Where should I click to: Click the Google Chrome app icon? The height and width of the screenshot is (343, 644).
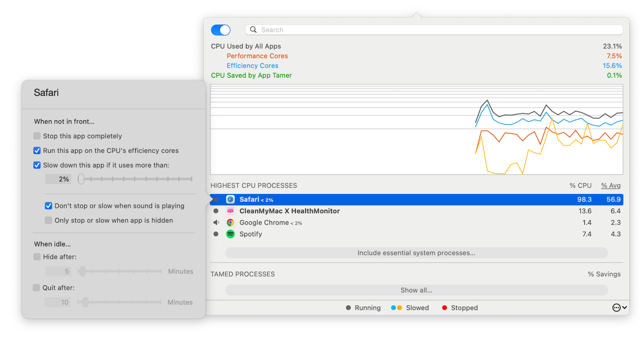(x=230, y=223)
